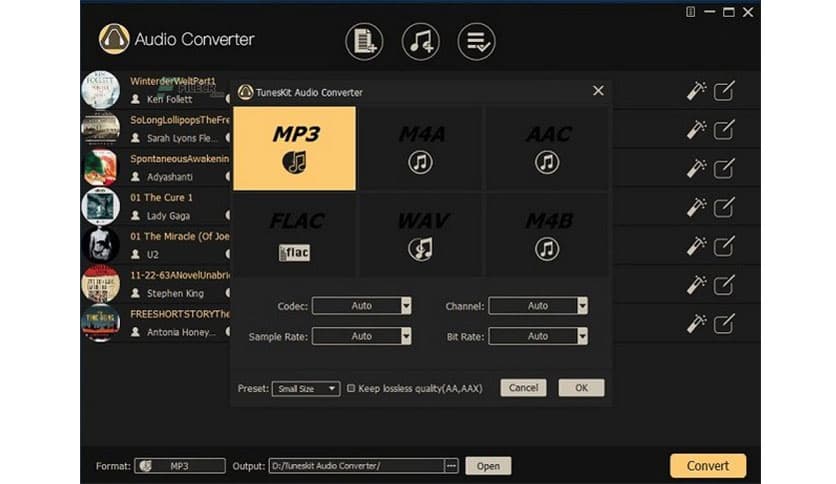Close the TunesKit Audio Converter dialog
Screen dimensions: 836x484
tap(598, 91)
